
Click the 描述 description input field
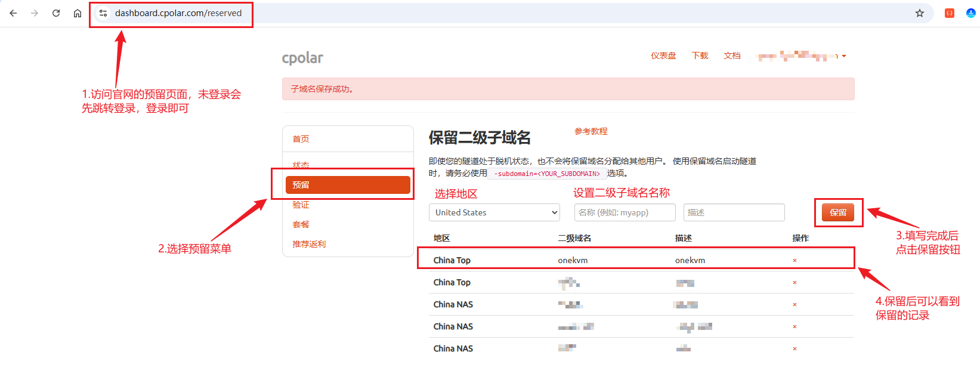tap(734, 212)
